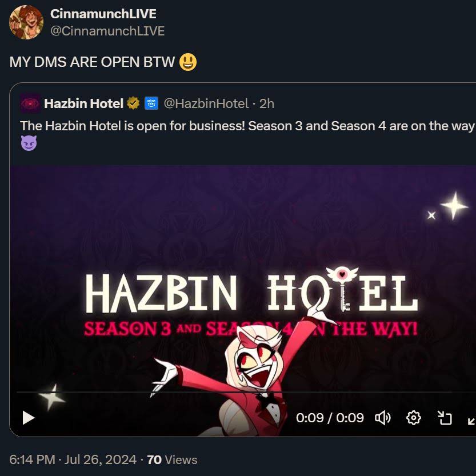Click the 6:14 PM · Jul 26, 2024 timestamp

point(73,459)
